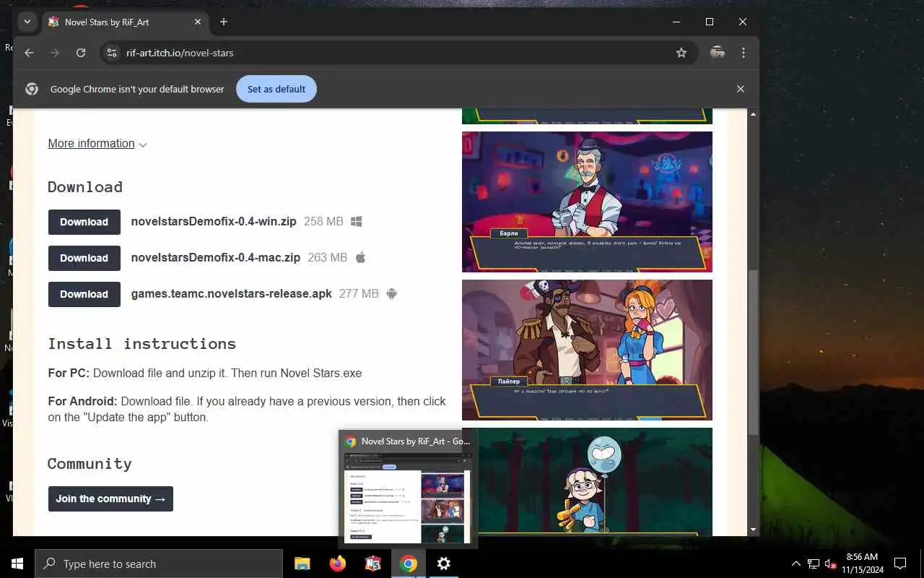Click the 263 MB file size

coord(327,257)
